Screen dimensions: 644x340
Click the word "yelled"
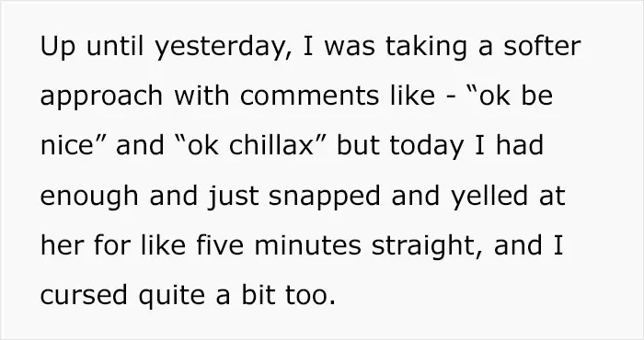click(489, 197)
